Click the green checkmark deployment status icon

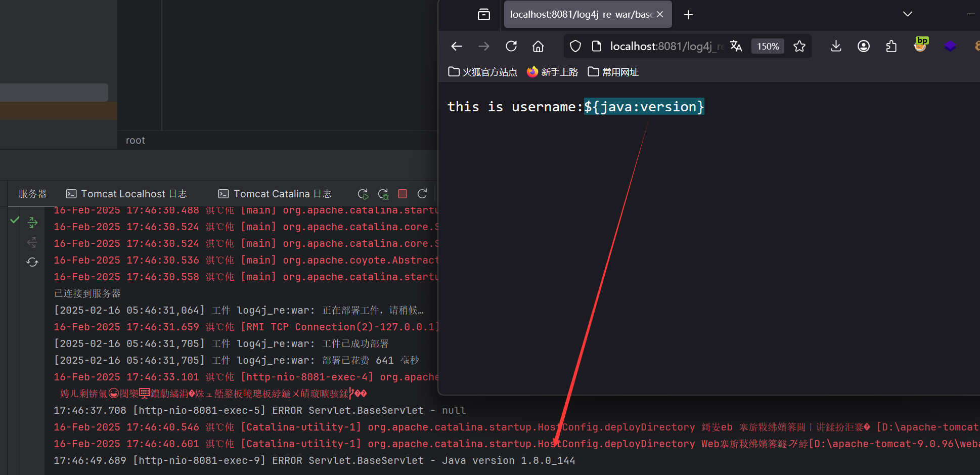pyautogui.click(x=15, y=220)
